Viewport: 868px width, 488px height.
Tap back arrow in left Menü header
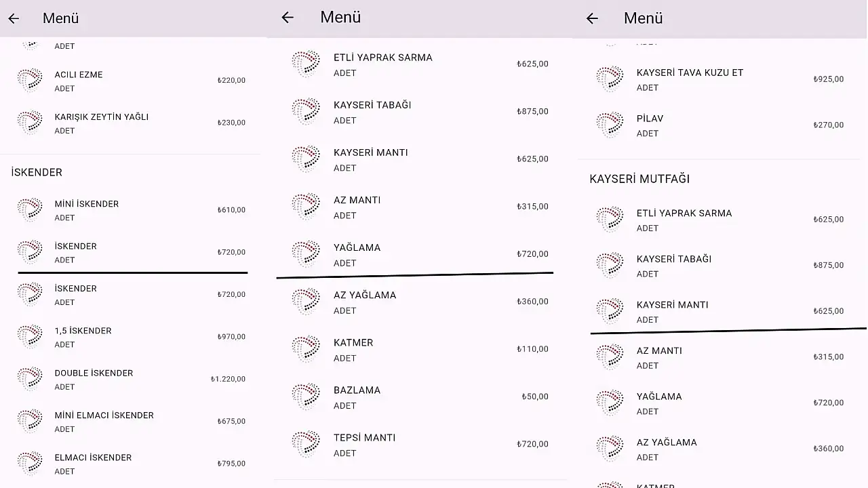(x=14, y=18)
